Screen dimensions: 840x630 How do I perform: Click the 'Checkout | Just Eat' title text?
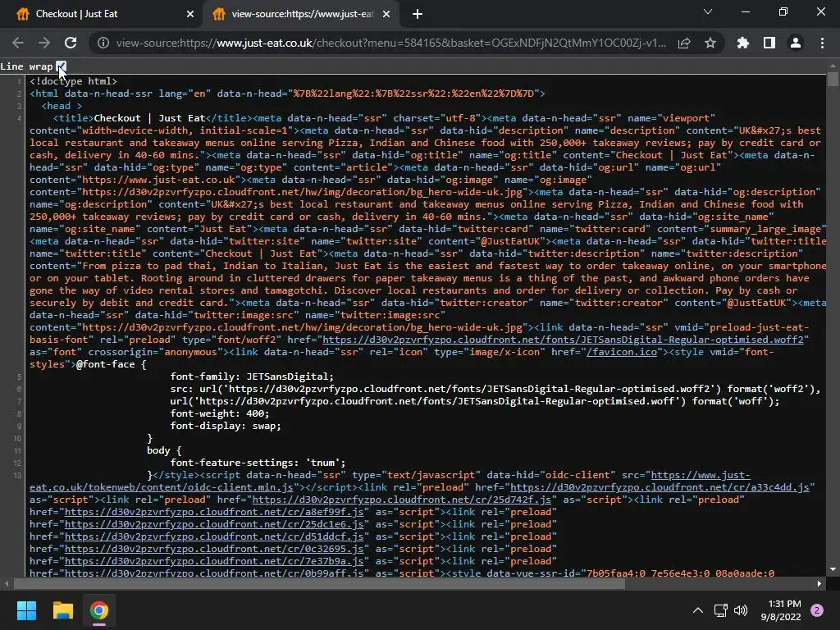150,118
